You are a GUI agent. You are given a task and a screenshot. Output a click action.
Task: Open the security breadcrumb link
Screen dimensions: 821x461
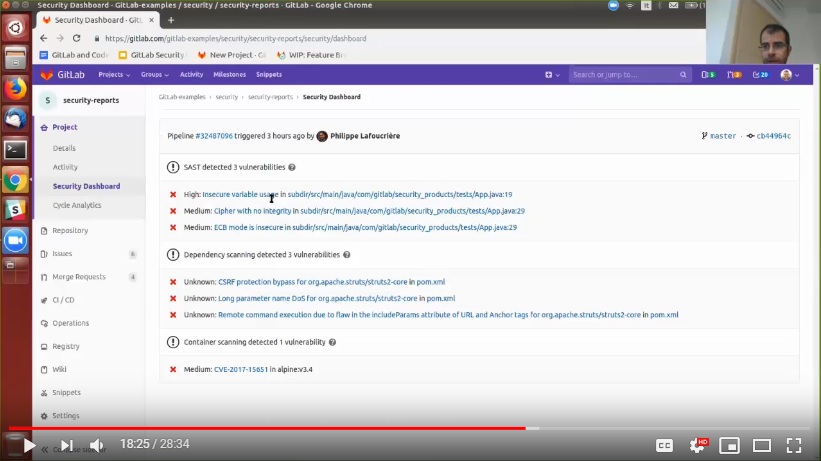227,97
